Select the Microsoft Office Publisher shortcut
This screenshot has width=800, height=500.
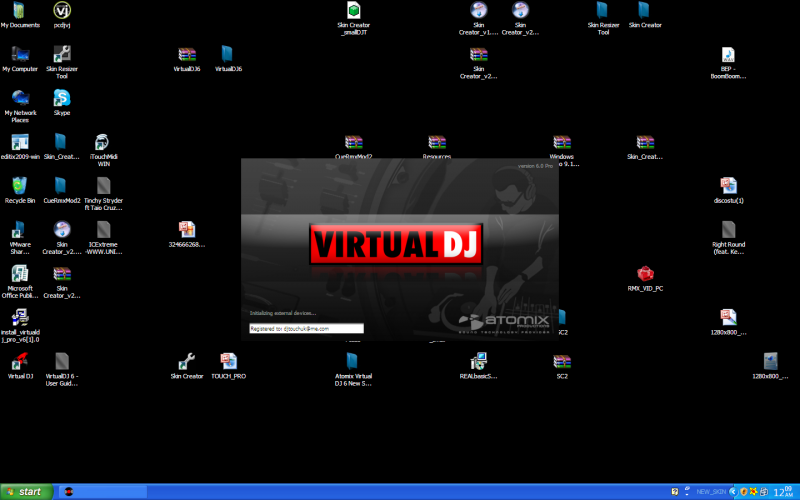tap(19, 273)
